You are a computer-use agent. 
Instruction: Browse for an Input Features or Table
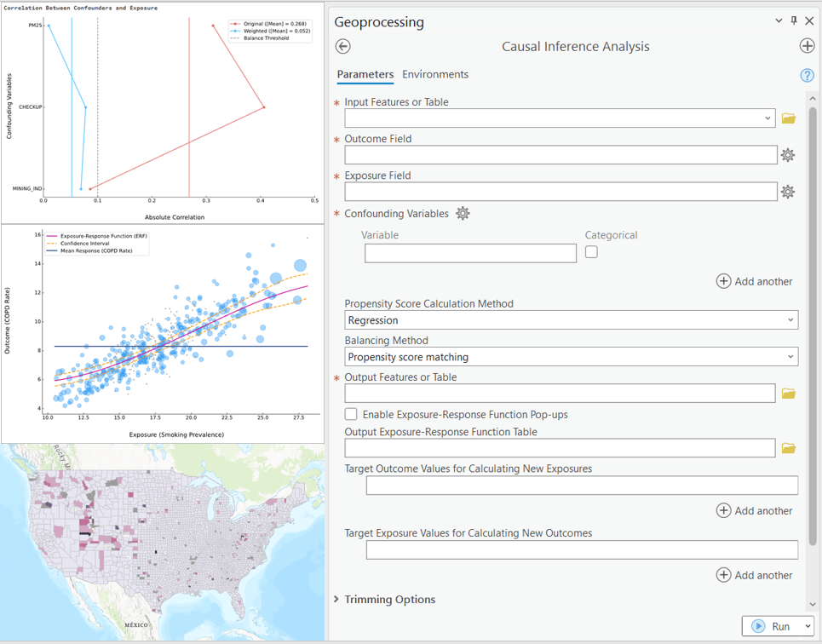[x=788, y=118]
